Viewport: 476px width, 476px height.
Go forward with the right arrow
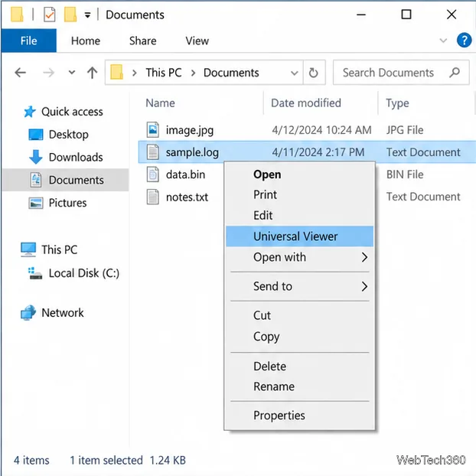48,73
